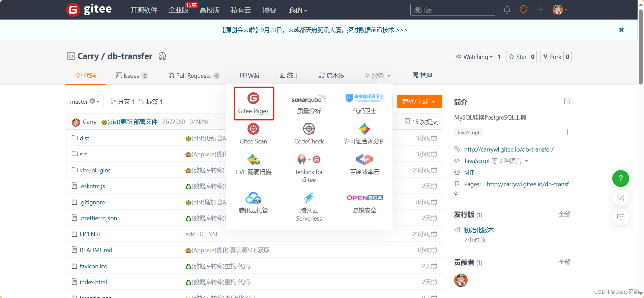Click the floating chat message icon
Viewport: 644px width, 298px height.
[621, 217]
